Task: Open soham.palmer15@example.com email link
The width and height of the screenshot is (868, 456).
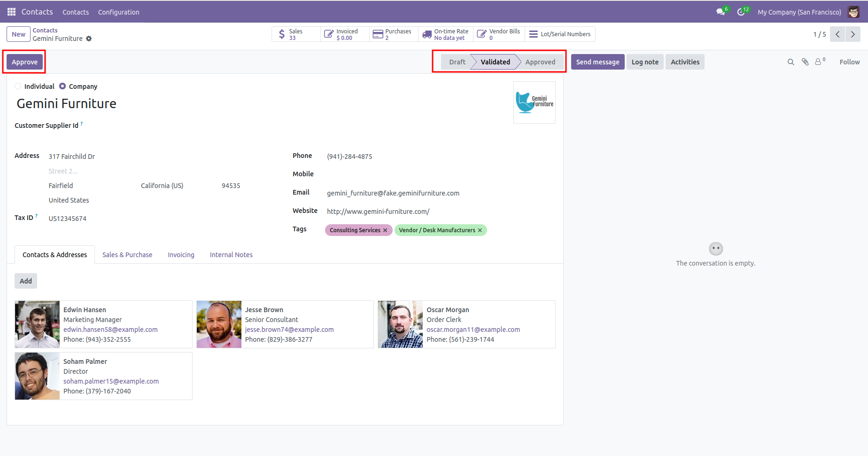Action: coord(111,381)
